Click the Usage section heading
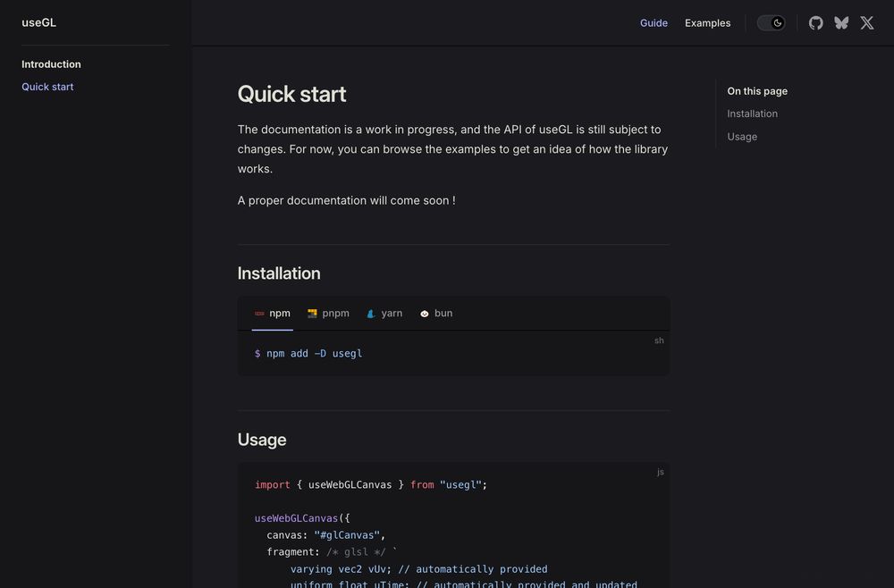The height and width of the screenshot is (588, 894). (262, 440)
